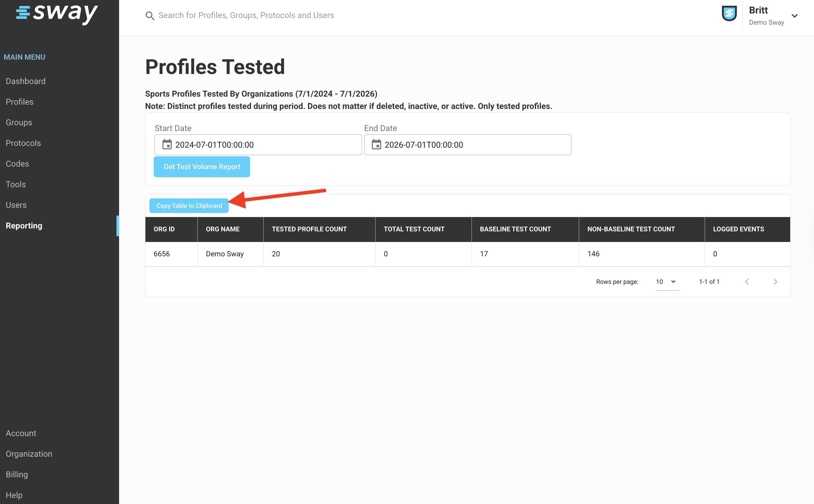The image size is (814, 504).
Task: Open Users in the main menu
Action: click(x=16, y=205)
